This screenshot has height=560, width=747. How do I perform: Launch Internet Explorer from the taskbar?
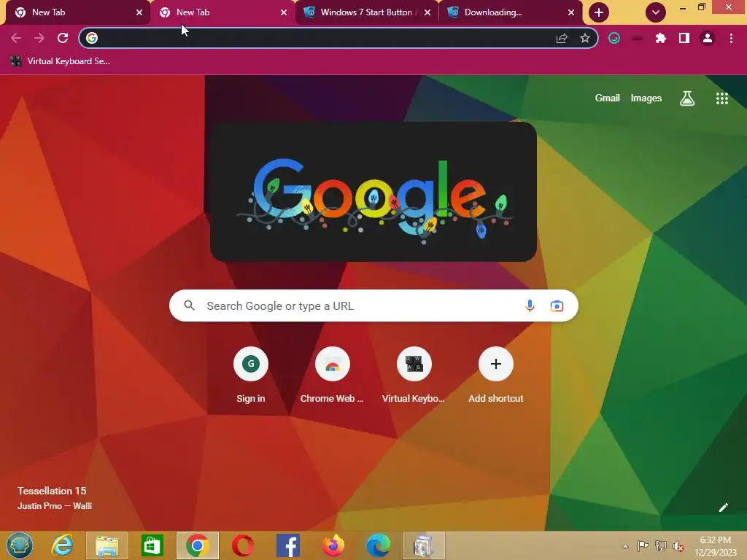tap(62, 545)
